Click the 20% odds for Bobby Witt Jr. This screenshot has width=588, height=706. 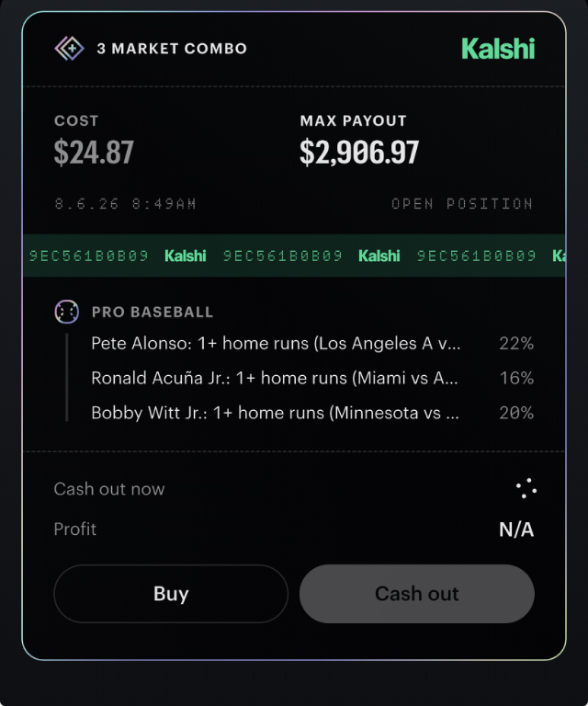(x=516, y=413)
